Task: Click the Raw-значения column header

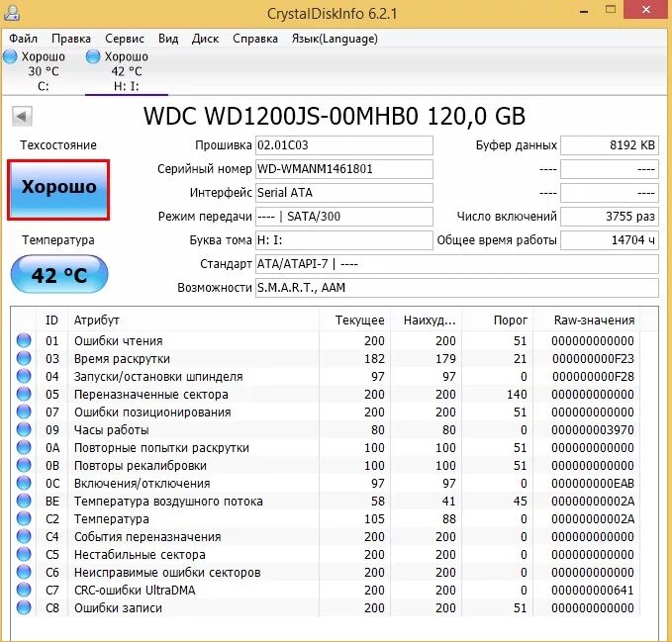Action: click(586, 320)
